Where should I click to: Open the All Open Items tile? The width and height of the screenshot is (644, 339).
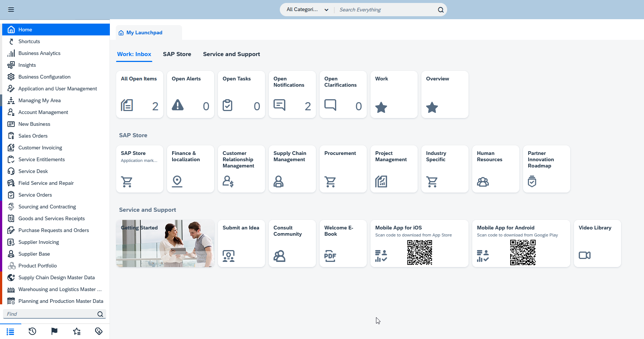140,94
